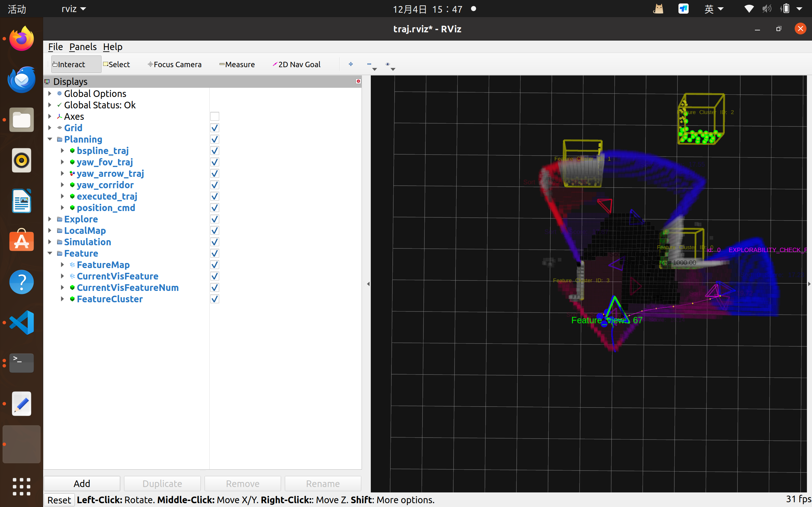Expand the Global Options entry
This screenshot has height=507, width=812.
(50, 93)
